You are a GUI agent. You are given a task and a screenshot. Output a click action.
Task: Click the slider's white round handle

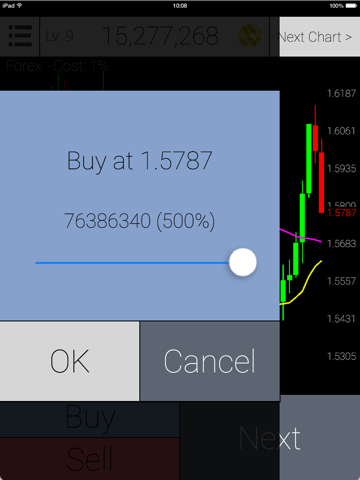tap(243, 262)
